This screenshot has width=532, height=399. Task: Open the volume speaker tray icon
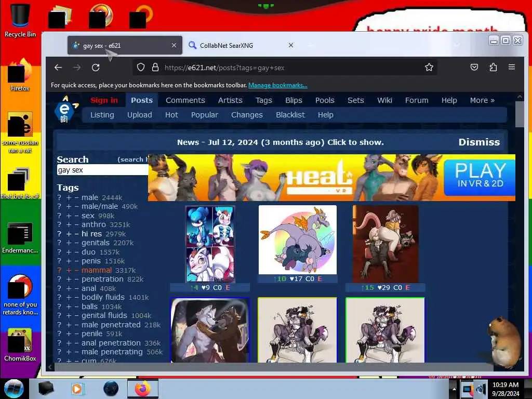(x=481, y=389)
